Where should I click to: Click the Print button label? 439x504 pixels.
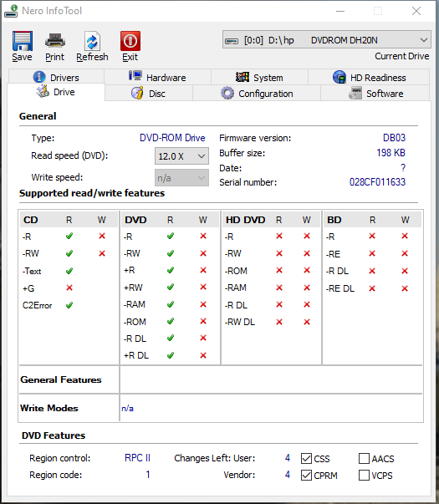[x=54, y=57]
